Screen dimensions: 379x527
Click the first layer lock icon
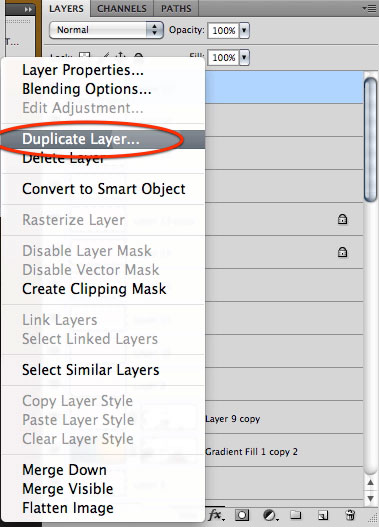342,219
